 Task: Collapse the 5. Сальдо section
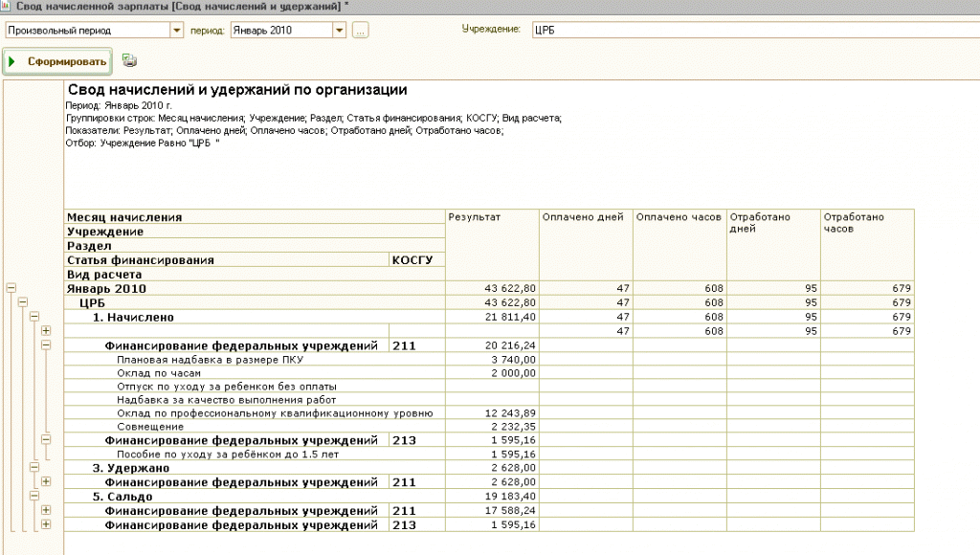click(34, 497)
